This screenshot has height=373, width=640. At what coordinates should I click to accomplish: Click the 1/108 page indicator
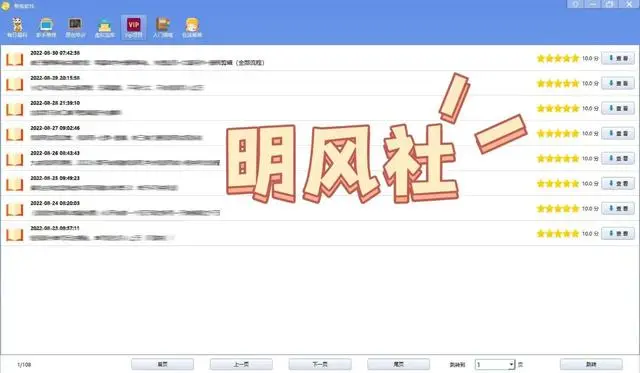point(24,364)
